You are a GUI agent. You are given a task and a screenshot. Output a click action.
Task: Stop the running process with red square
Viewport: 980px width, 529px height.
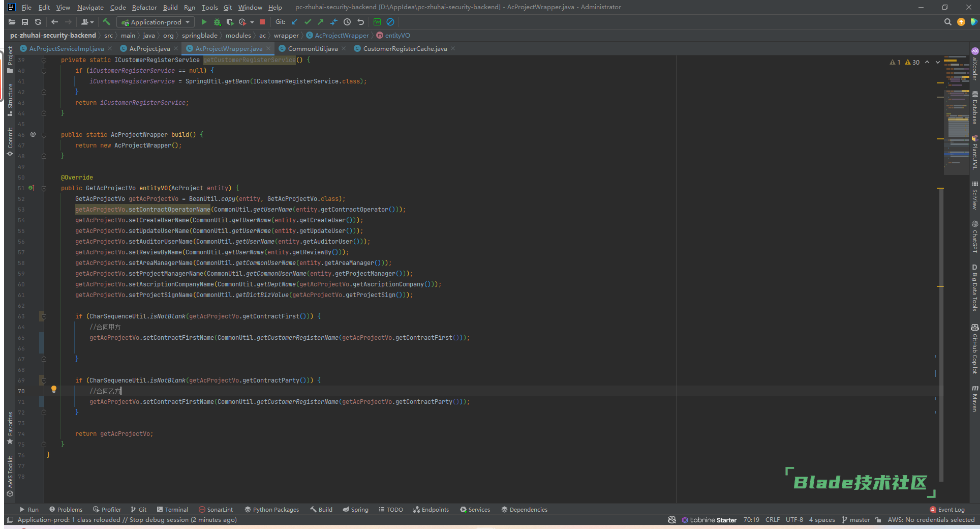click(x=262, y=22)
